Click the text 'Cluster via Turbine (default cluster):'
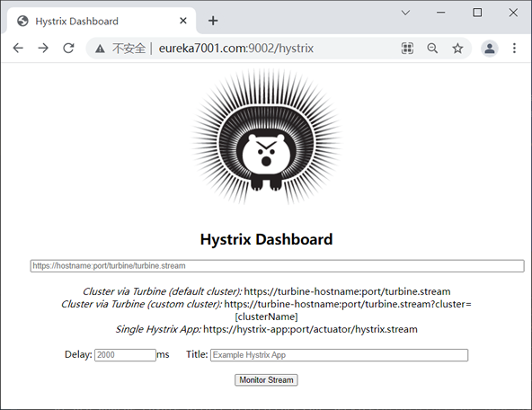 coord(162,291)
